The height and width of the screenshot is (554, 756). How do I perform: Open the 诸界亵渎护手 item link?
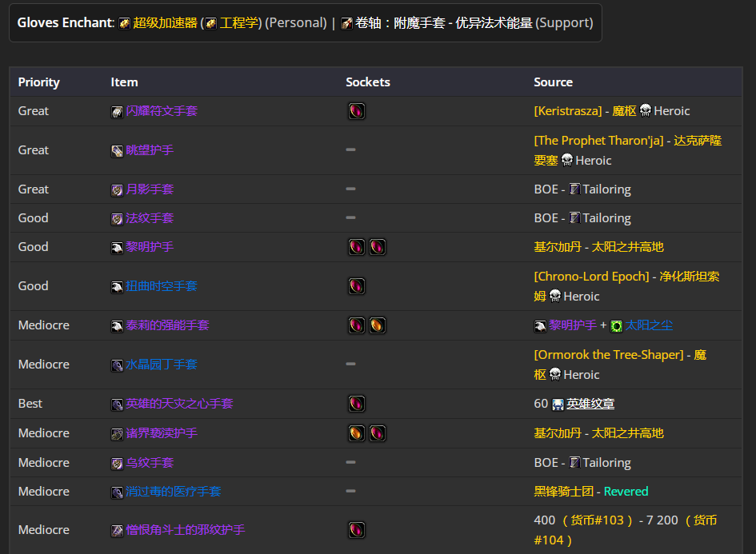[x=162, y=433]
